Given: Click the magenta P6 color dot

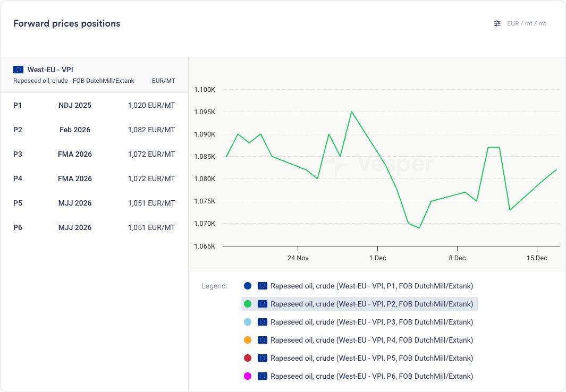Looking at the screenshot, I should click(247, 376).
